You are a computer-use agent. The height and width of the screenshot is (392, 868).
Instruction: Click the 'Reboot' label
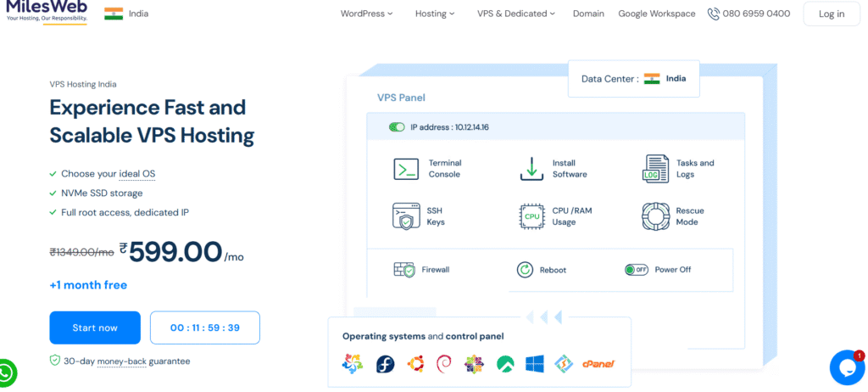click(x=553, y=270)
